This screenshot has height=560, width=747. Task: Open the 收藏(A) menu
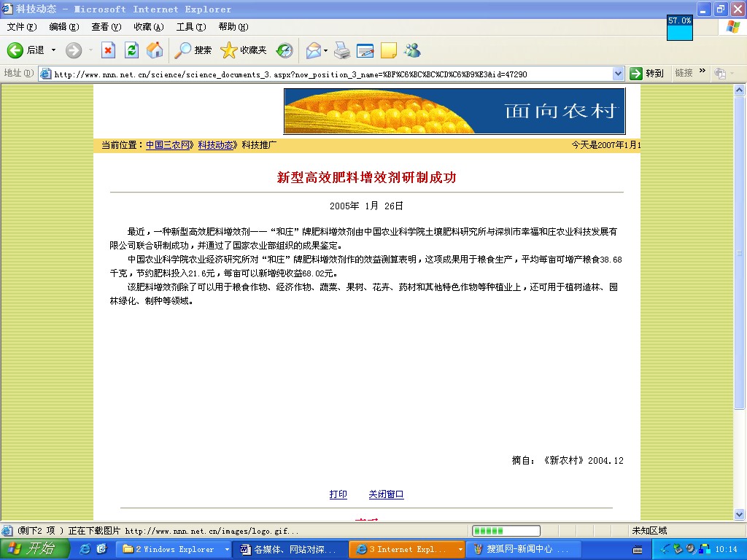(149, 27)
